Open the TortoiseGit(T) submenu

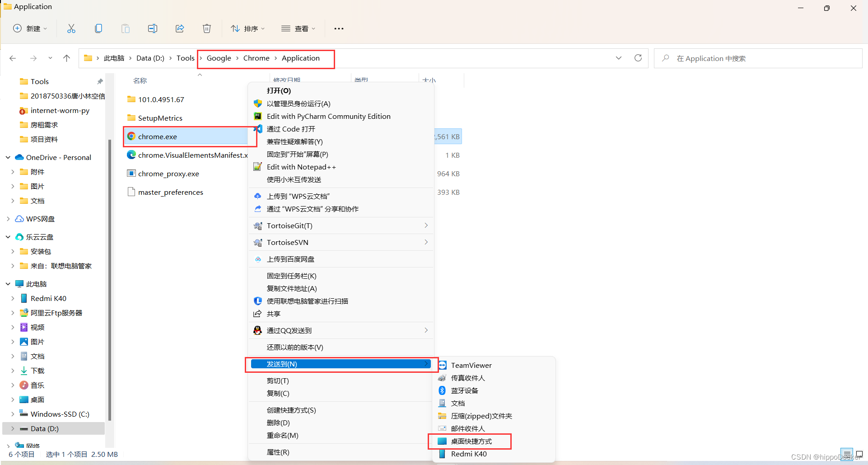pyautogui.click(x=341, y=225)
